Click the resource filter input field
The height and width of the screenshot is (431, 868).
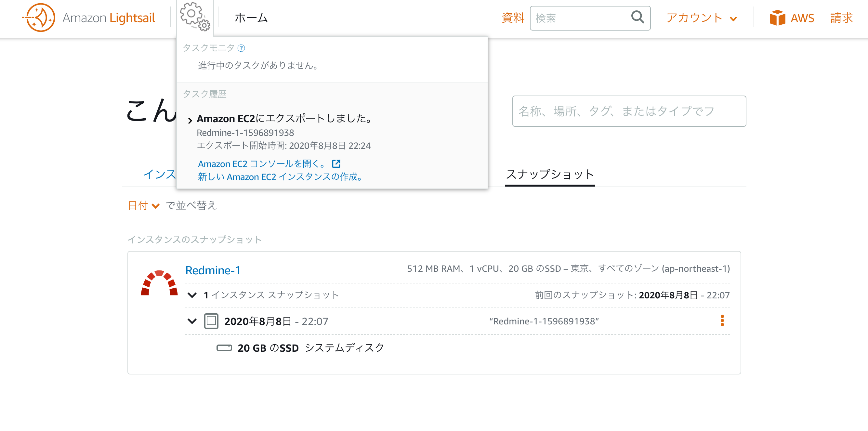[x=629, y=111]
